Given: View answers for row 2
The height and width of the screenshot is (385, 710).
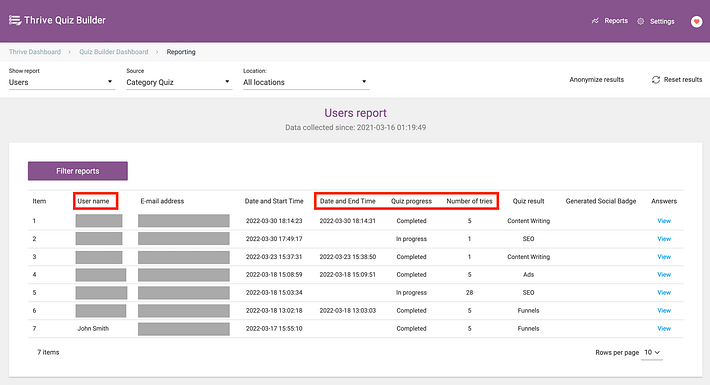Looking at the screenshot, I should [664, 239].
